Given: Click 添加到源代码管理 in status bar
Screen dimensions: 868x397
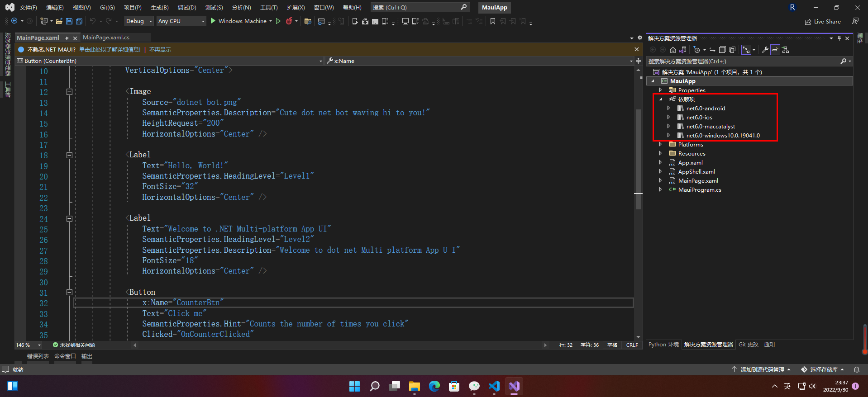Looking at the screenshot, I should pos(761,369).
